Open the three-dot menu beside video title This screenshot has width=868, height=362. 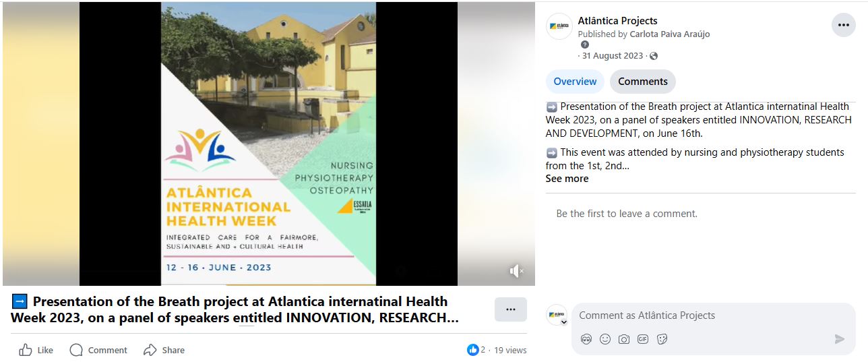(x=510, y=309)
